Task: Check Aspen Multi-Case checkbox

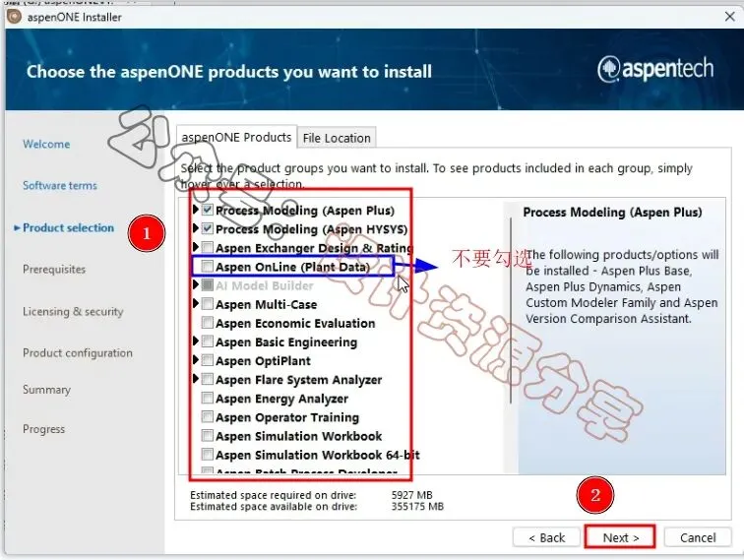Action: (207, 304)
